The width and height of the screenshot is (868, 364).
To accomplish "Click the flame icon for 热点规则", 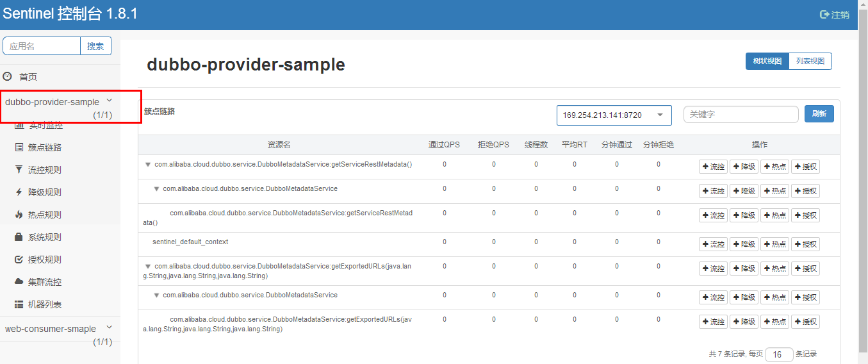I will (19, 215).
